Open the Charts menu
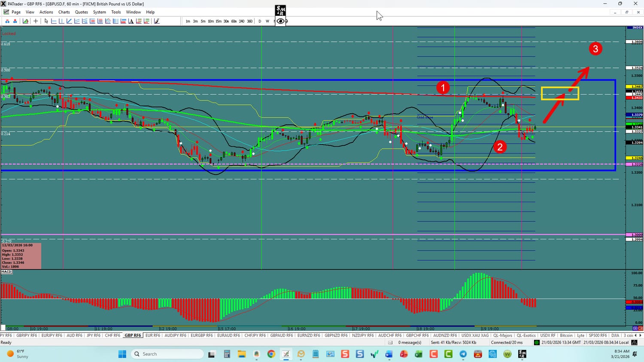This screenshot has height=362, width=644. click(x=64, y=12)
